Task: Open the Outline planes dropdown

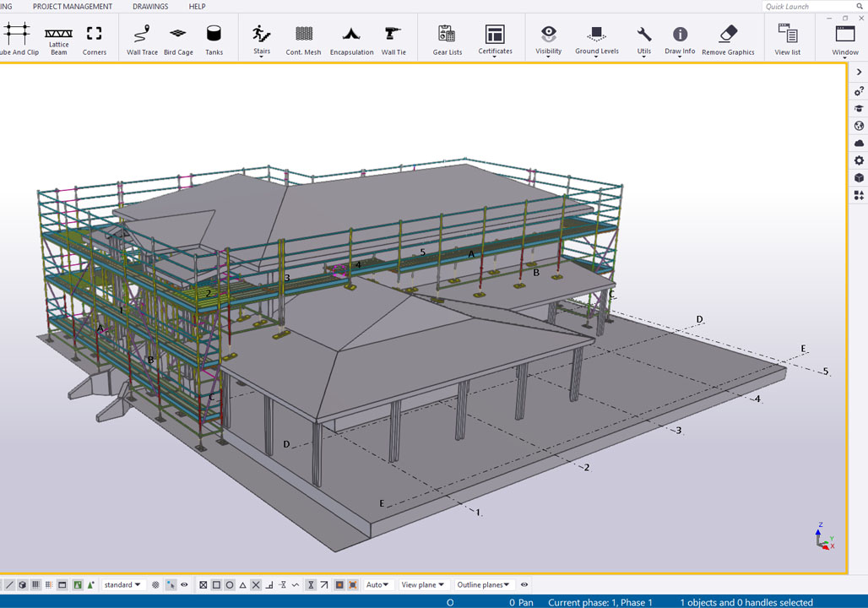Action: (483, 584)
